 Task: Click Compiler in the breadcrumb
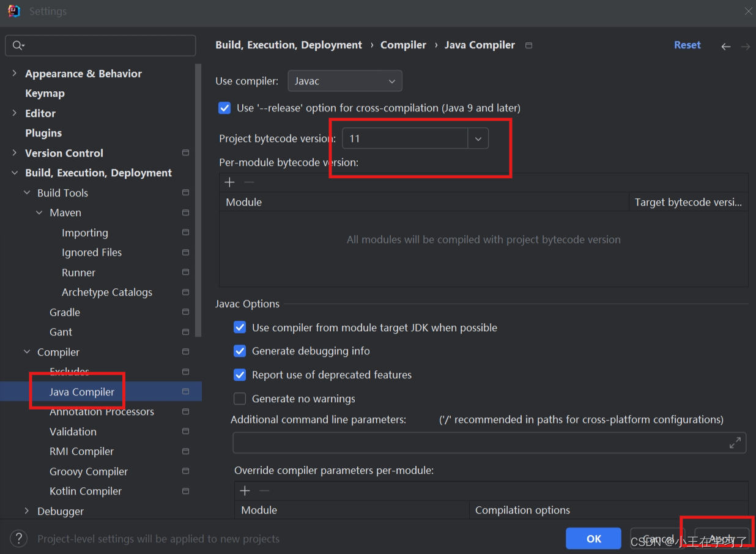tap(403, 45)
